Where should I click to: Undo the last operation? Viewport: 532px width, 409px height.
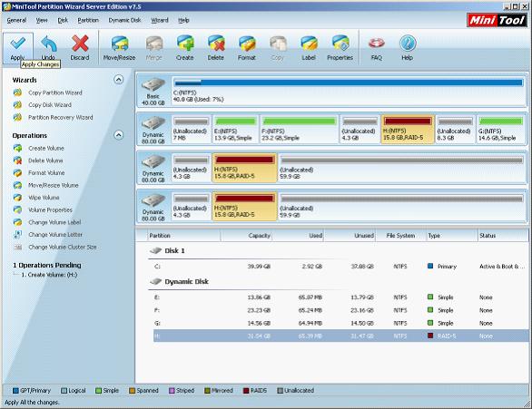tap(48, 47)
